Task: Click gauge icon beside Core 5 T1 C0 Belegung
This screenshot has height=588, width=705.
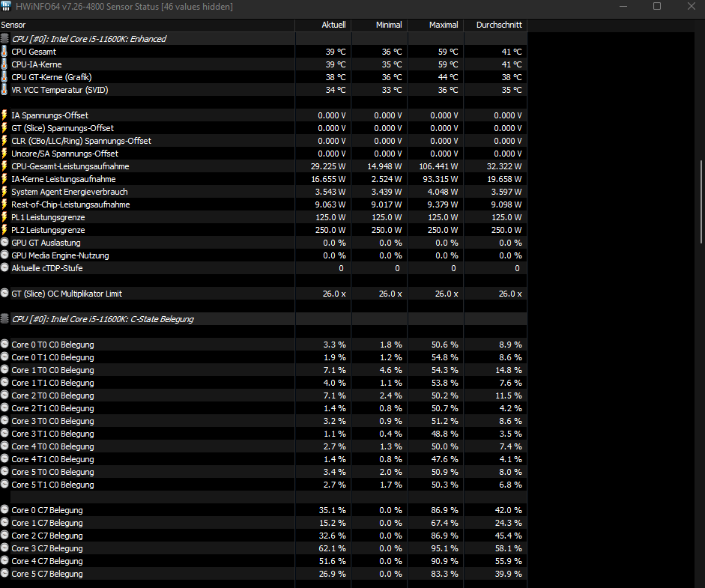Action: coord(4,484)
